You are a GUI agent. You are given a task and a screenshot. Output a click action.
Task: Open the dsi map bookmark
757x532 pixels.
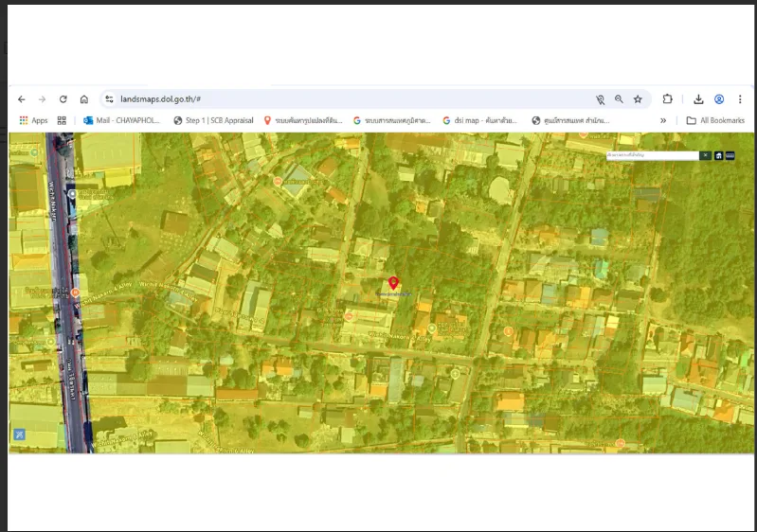coord(480,120)
